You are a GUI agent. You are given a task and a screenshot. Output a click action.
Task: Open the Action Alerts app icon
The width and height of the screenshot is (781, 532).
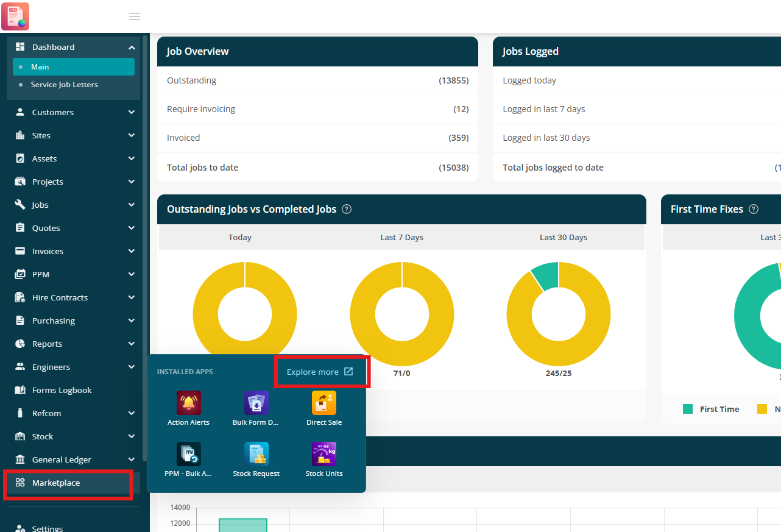(189, 403)
